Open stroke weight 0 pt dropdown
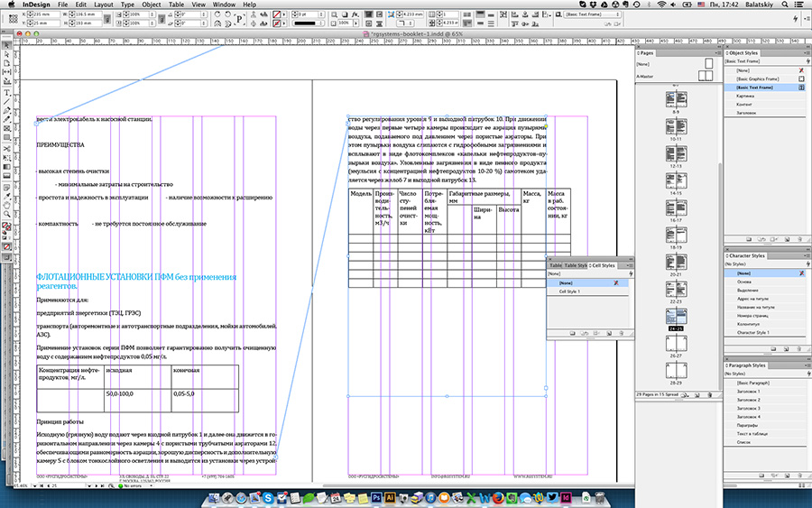 tap(321, 14)
